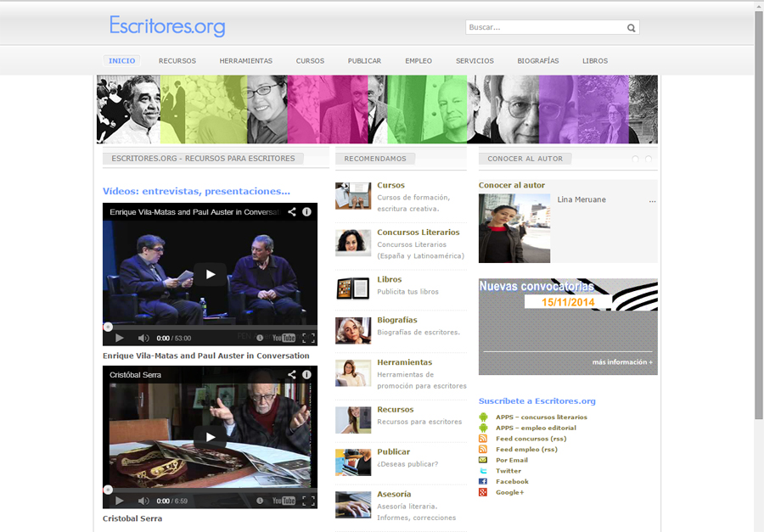The width and height of the screenshot is (764, 532).
Task: Mute the Vila-Matas and Auster video
Action: tap(143, 338)
